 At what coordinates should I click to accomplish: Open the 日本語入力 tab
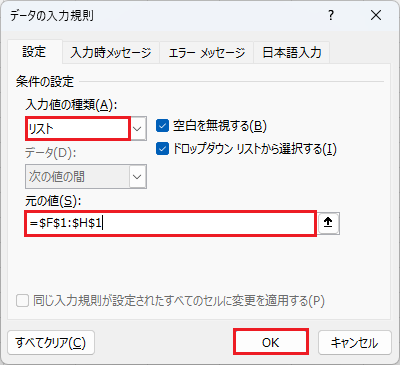pos(292,53)
